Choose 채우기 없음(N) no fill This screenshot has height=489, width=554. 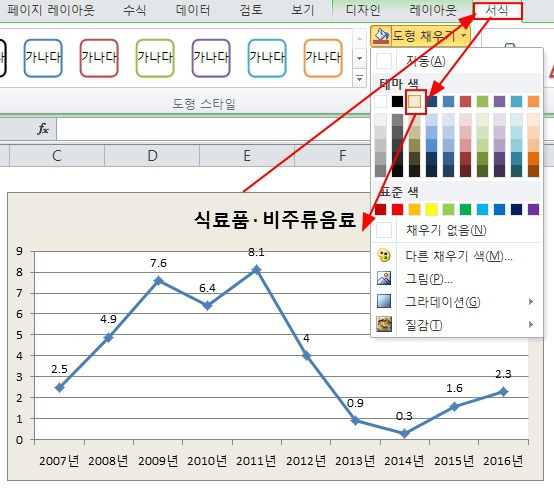click(457, 230)
